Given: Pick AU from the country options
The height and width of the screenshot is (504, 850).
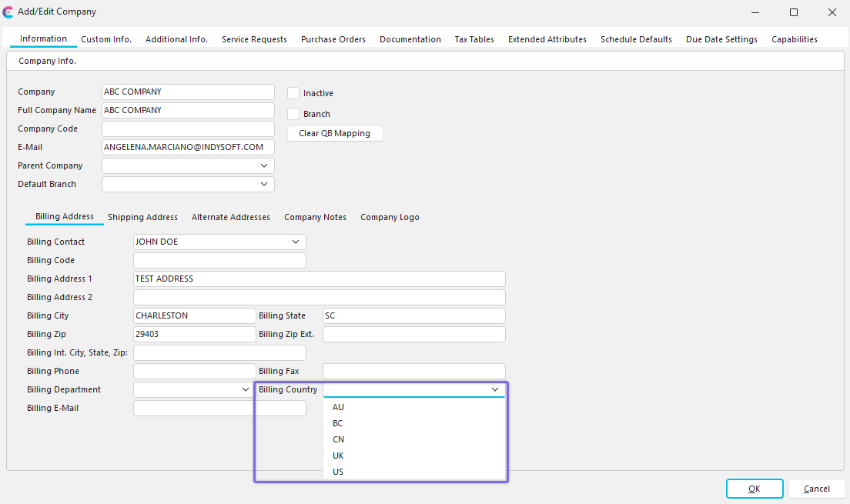Looking at the screenshot, I should pos(338,407).
